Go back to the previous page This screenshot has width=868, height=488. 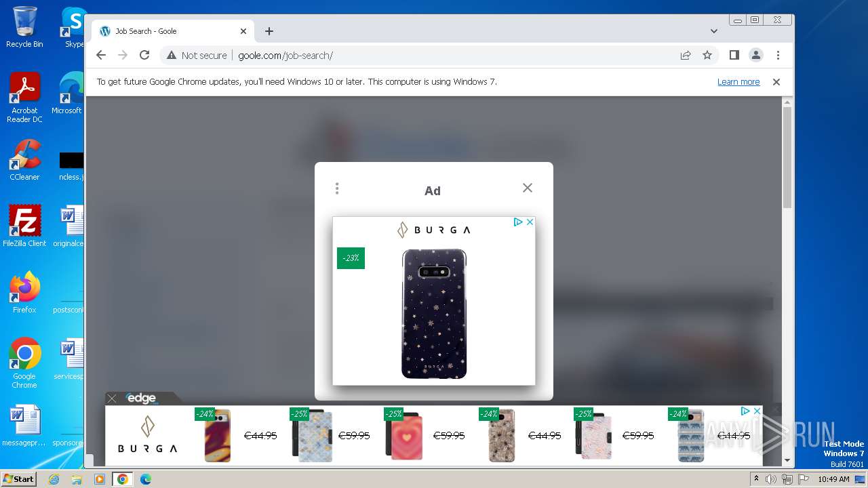coord(101,56)
